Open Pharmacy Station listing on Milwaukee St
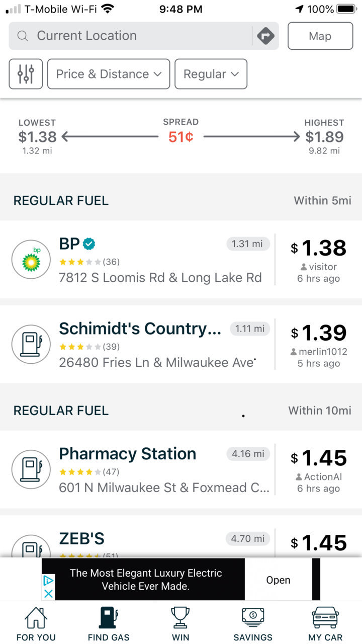362x644 pixels. (x=181, y=469)
